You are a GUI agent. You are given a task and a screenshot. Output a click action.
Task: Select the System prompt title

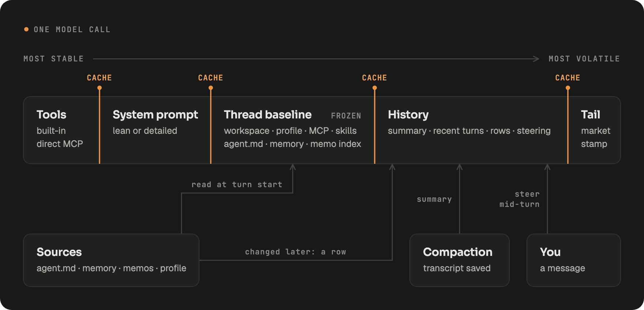pos(155,115)
